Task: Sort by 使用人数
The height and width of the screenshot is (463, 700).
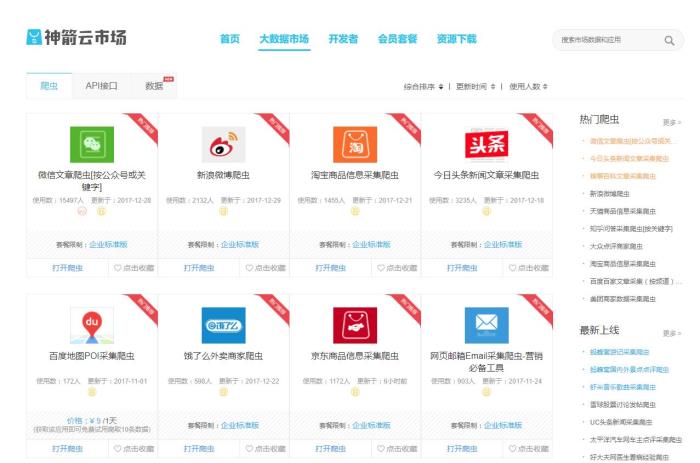Action: coord(528,87)
